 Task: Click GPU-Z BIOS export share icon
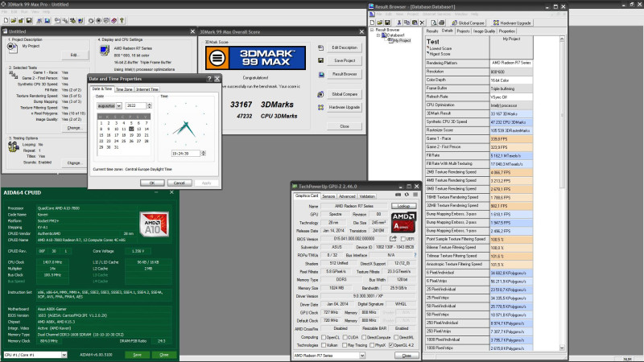(x=393, y=238)
